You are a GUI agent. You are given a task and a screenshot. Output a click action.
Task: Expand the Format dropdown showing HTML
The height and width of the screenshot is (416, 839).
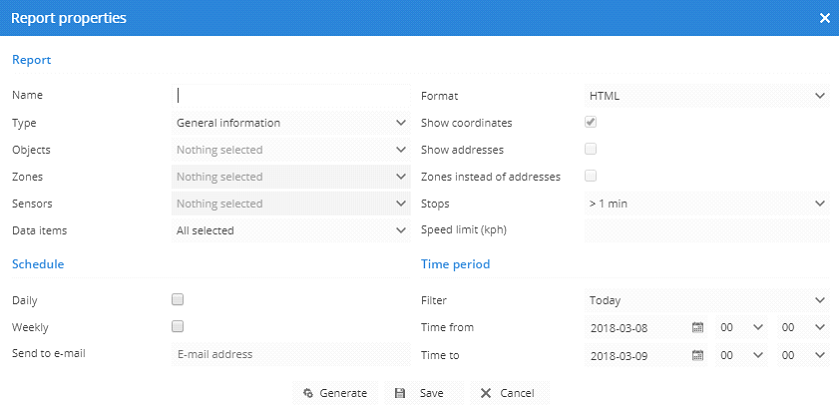pyautogui.click(x=705, y=96)
